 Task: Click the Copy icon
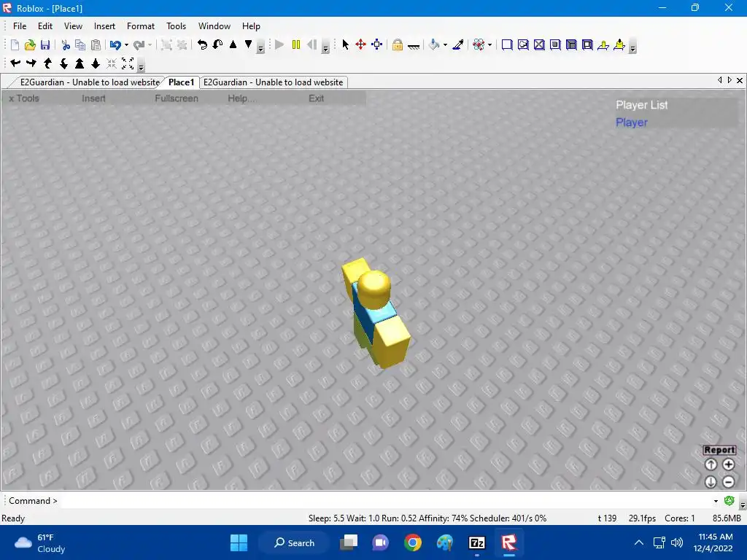coord(80,44)
